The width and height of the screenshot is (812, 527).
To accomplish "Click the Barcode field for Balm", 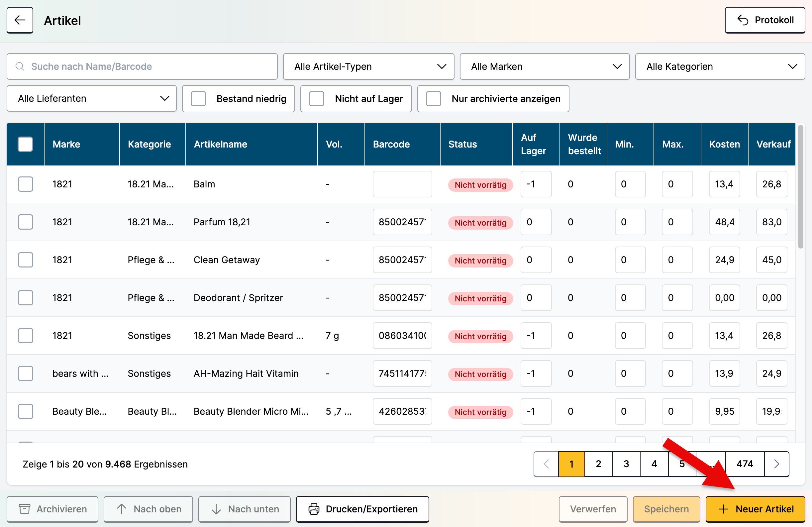I will (x=402, y=184).
